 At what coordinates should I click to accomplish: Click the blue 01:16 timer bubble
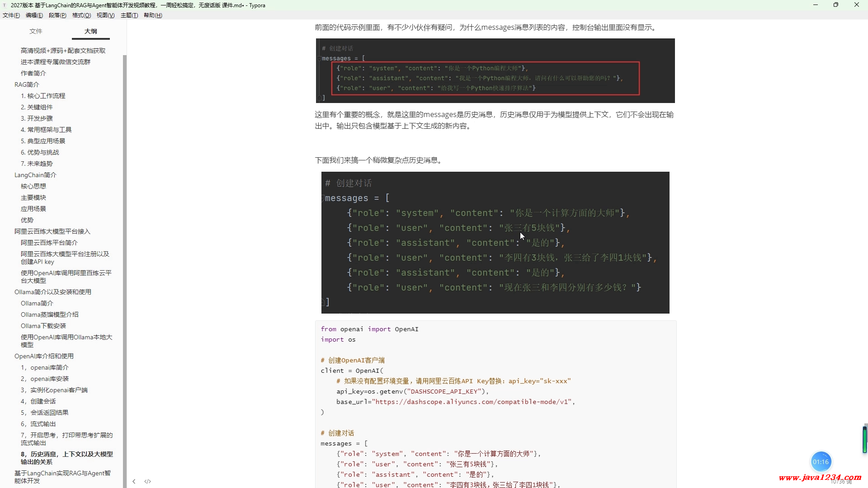[821, 462]
